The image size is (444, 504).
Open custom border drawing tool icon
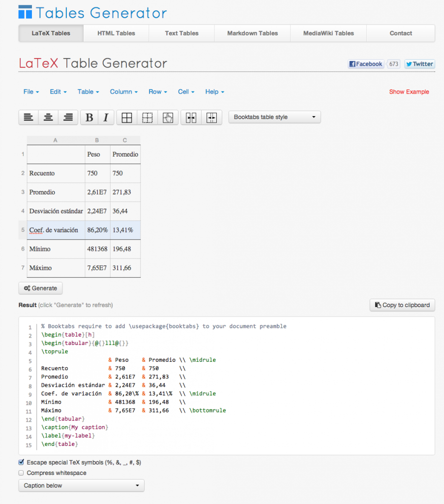168,117
